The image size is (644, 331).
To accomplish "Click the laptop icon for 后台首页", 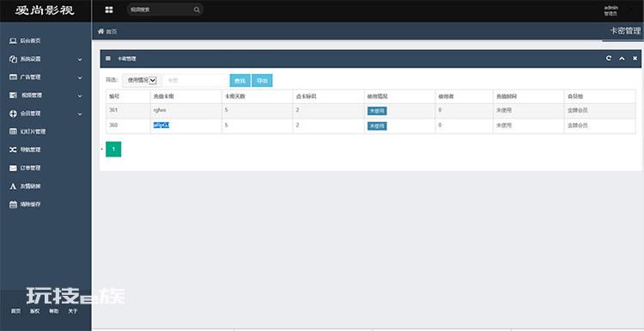I will [13, 40].
